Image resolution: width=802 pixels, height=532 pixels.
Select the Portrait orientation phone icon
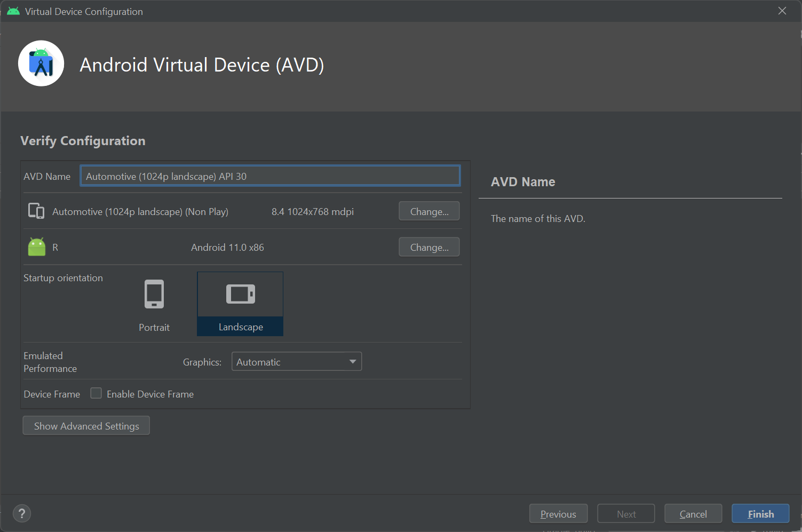[x=154, y=294]
